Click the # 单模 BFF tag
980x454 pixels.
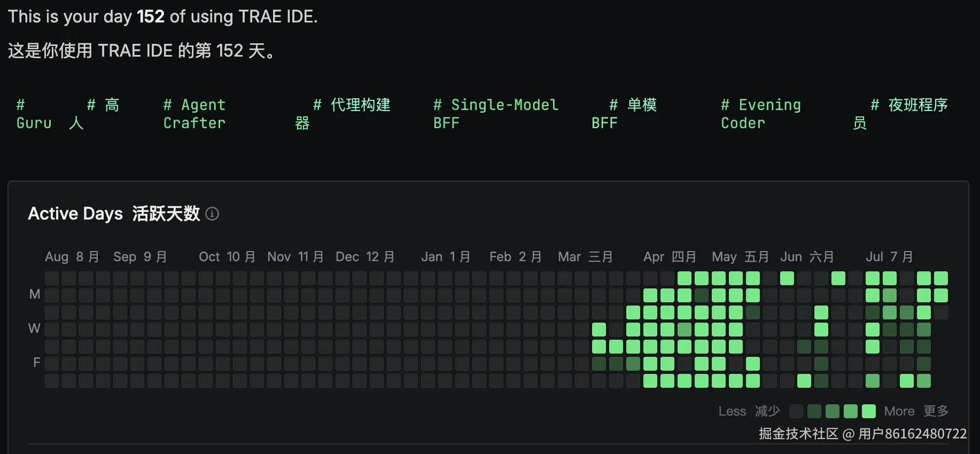(624, 114)
